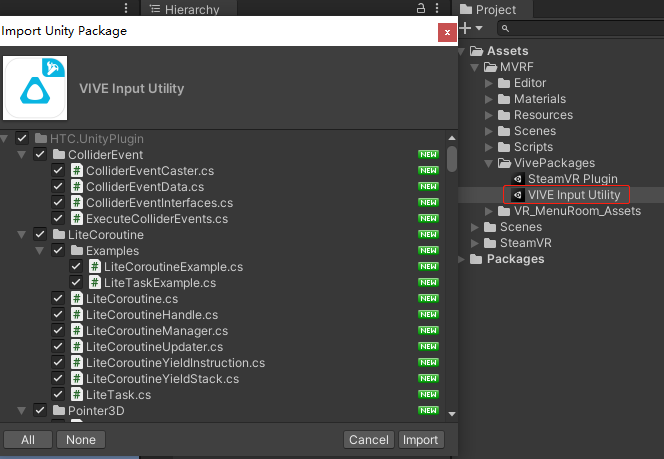This screenshot has height=459, width=664.
Task: Select the VR_MenuRoom_Assets folder
Action: click(x=577, y=211)
